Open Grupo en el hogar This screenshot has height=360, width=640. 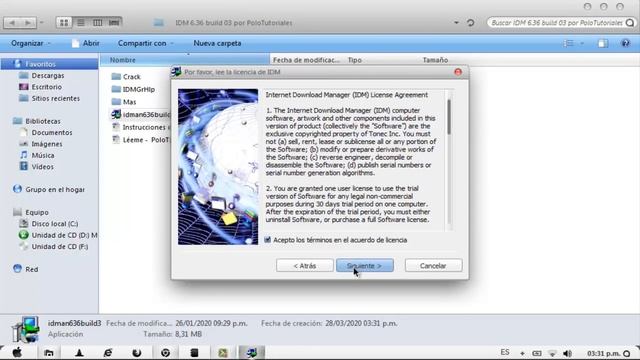pyautogui.click(x=49, y=189)
